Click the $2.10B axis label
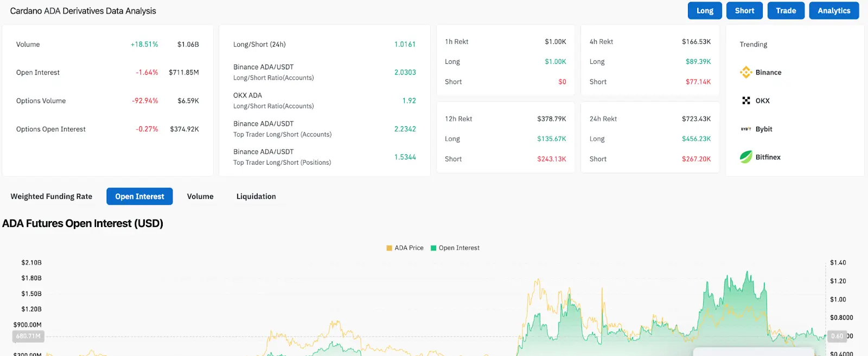 [x=31, y=263]
